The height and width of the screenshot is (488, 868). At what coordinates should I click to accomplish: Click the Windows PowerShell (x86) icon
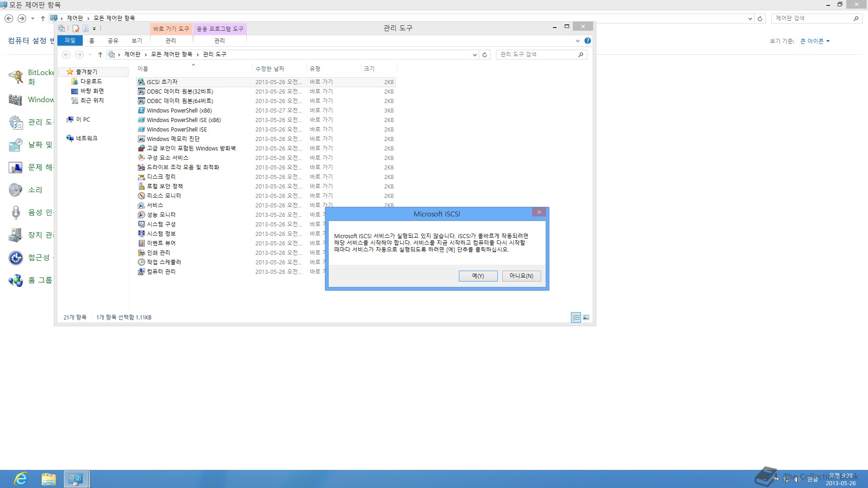(x=142, y=110)
